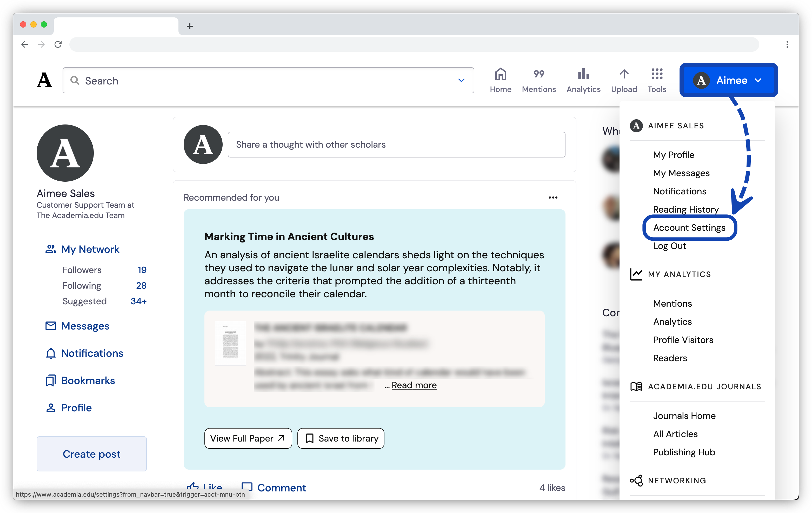
Task: Click 'Share a thought with other scholars' box
Action: click(396, 144)
